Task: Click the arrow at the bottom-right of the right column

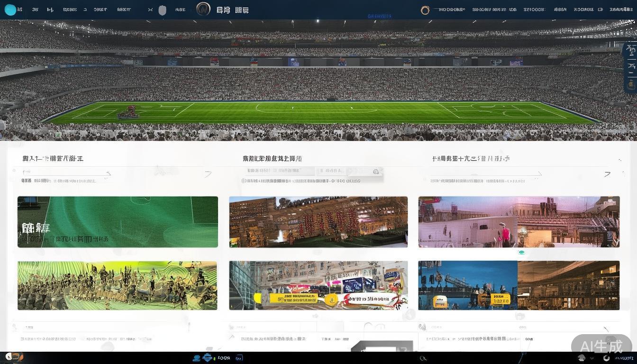Action: (x=606, y=329)
